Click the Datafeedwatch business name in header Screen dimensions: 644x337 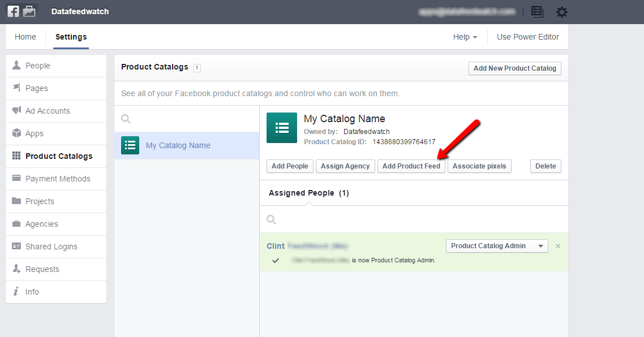click(x=80, y=11)
